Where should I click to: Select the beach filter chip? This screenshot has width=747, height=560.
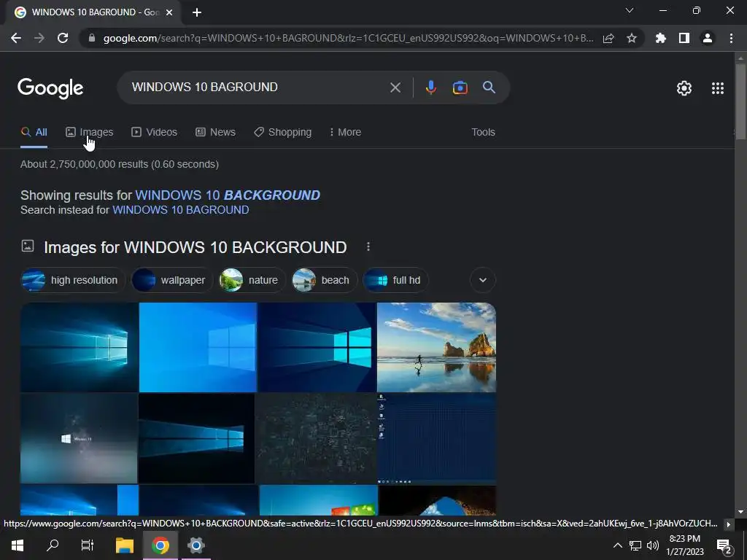[325, 281]
